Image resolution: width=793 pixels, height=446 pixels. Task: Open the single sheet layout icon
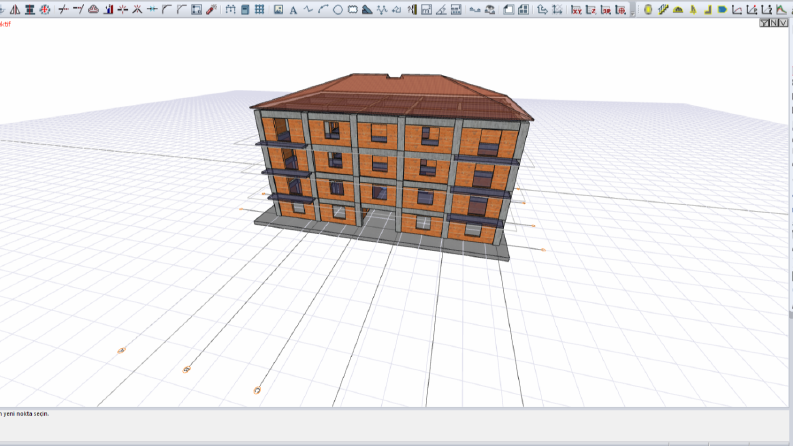508,9
